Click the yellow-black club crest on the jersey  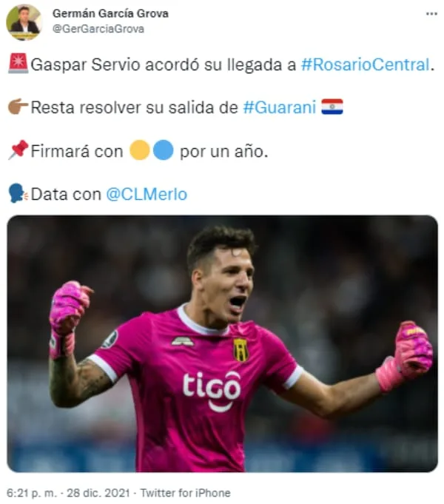pos(240,349)
